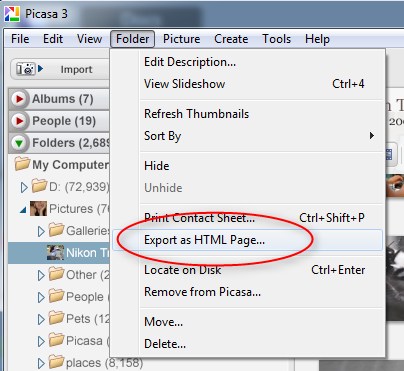Screen dimensions: 404x371
Task: Click the Other folder icon
Action: (x=56, y=274)
